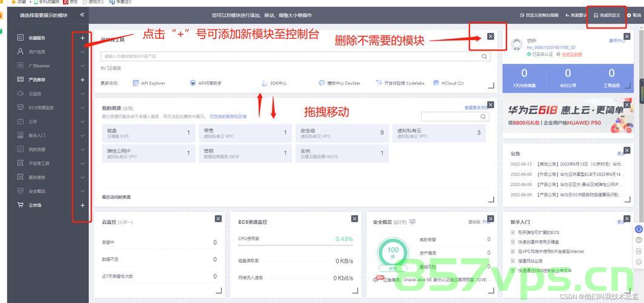Open the 京东 bookmark in browser bar
Viewport: 644px width, 303px height.
coord(71,2)
